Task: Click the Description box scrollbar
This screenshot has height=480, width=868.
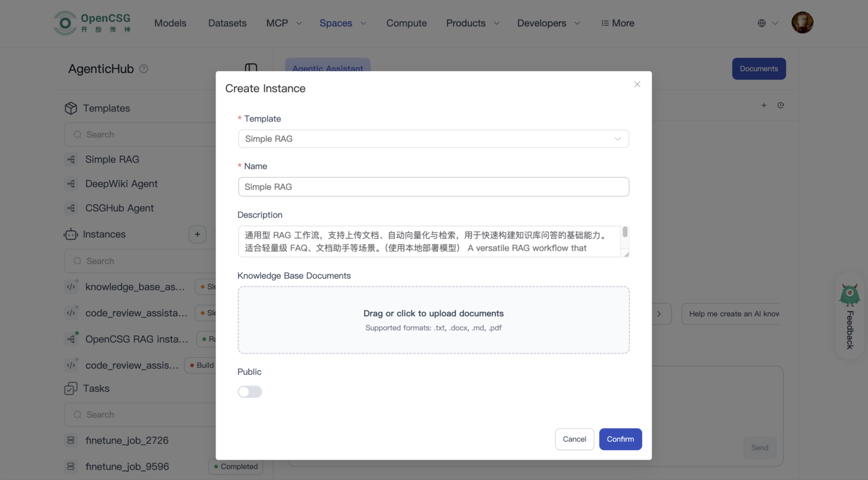Action: tap(625, 232)
